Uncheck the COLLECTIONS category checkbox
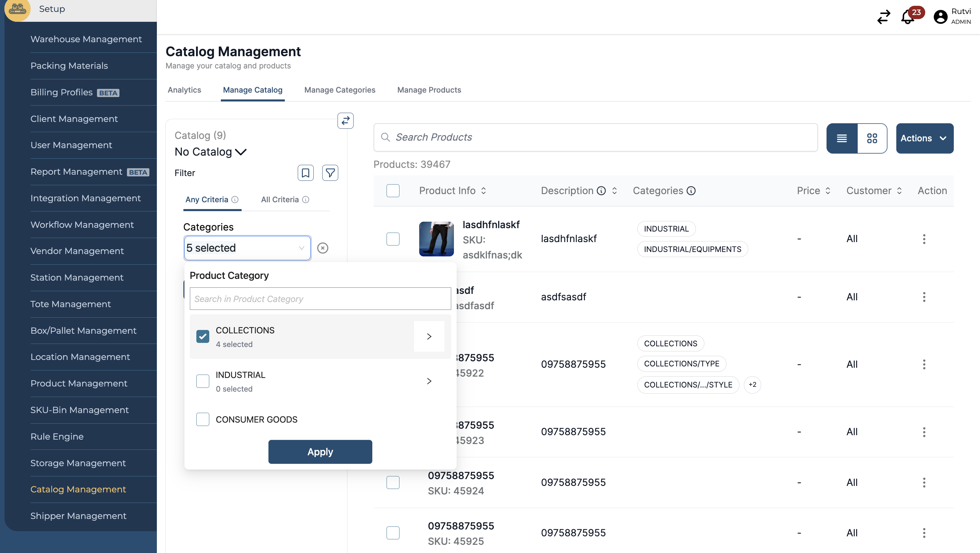 (202, 336)
